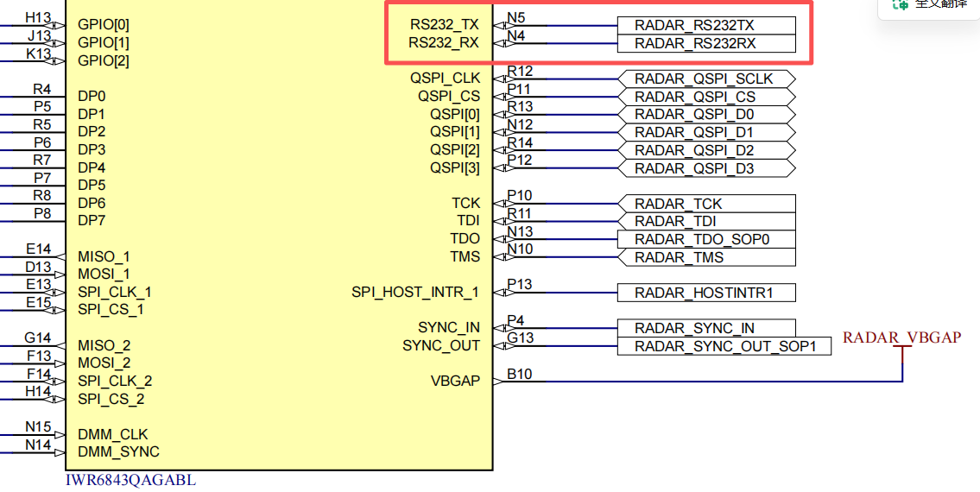Click pin number P10

coord(520,196)
